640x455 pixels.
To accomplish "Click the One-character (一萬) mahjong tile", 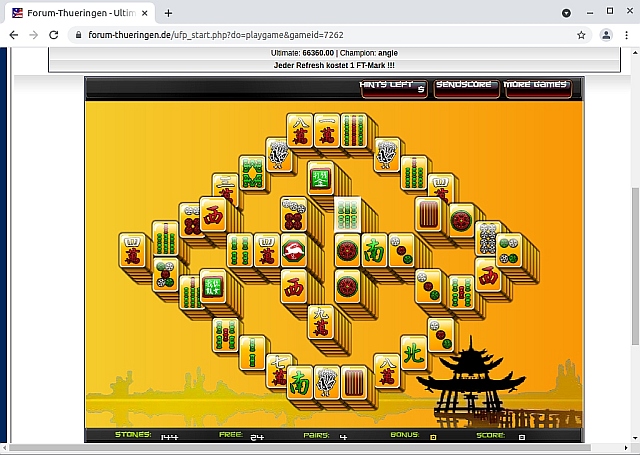I will (x=327, y=130).
